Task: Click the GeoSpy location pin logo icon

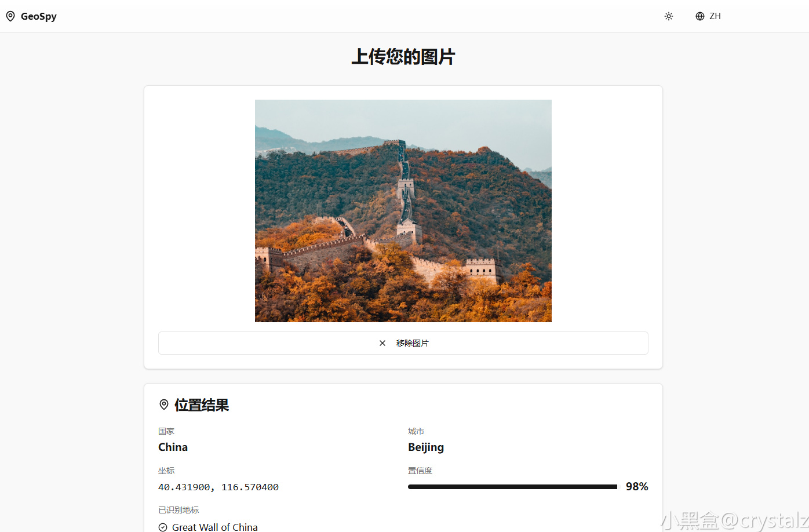Action: [x=10, y=16]
